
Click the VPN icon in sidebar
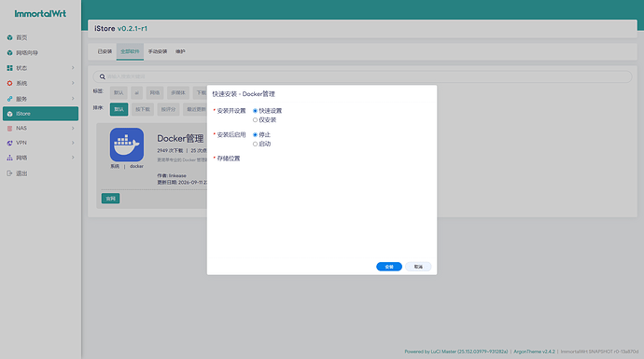tap(9, 143)
